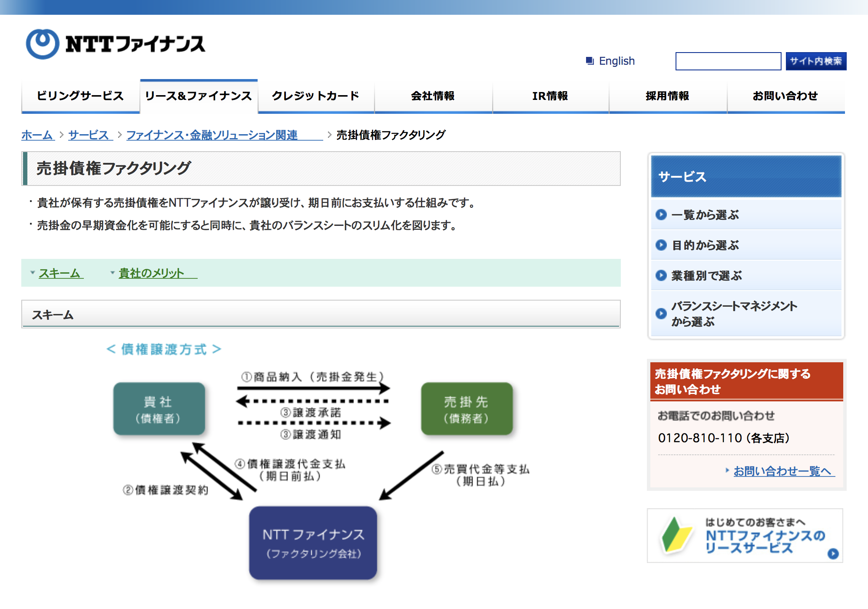Select 目的から選ぶ in service sidebar
Viewport: 868px width, 609px height.
[x=746, y=245]
